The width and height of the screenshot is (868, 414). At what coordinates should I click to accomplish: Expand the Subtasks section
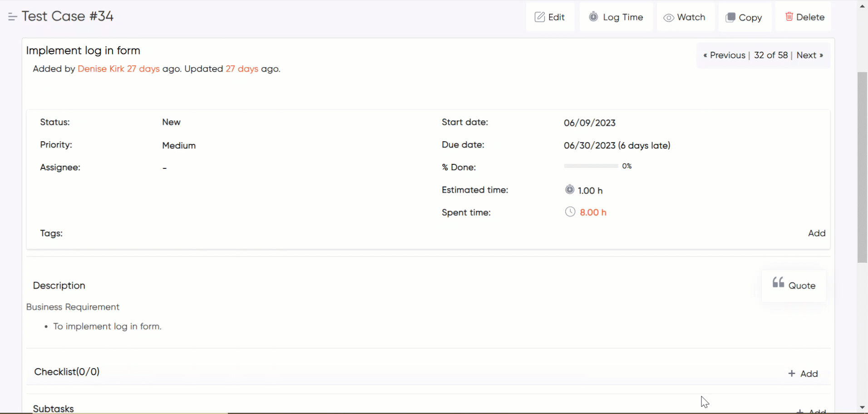click(53, 408)
